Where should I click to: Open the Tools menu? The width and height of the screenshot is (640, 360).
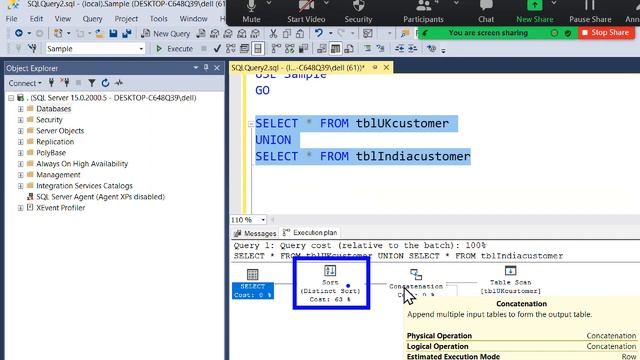click(x=158, y=19)
